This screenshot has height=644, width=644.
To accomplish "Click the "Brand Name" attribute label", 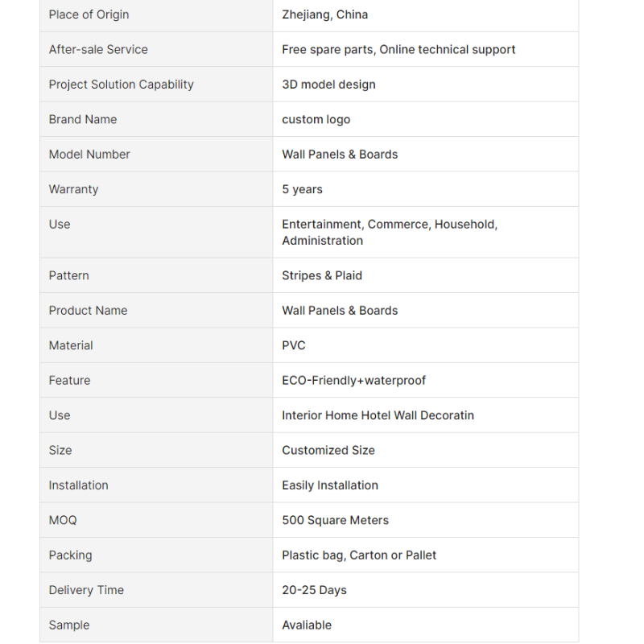I will click(83, 119).
